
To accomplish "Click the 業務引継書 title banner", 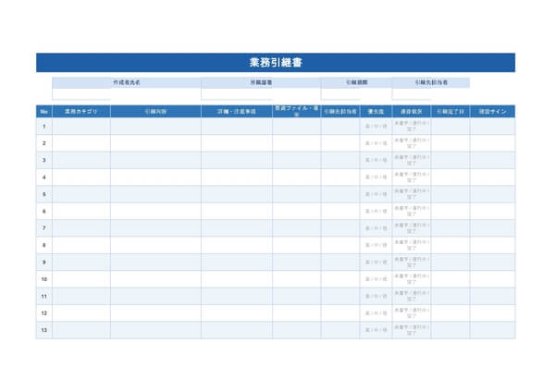I will pos(276,62).
